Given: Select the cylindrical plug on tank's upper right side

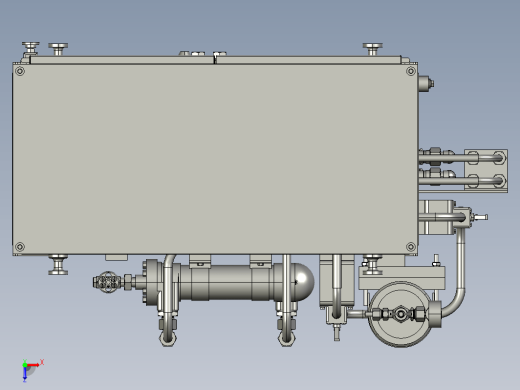Looking at the screenshot, I should 425,83.
